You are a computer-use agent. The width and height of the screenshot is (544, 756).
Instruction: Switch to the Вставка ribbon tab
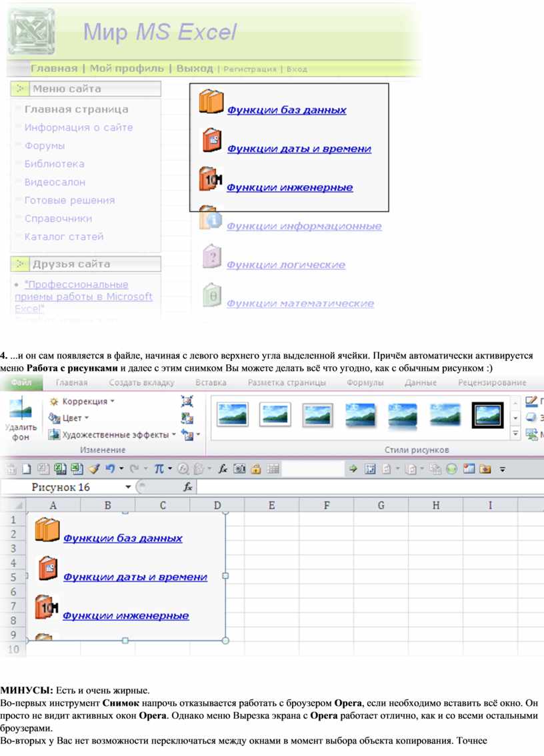[x=211, y=383]
